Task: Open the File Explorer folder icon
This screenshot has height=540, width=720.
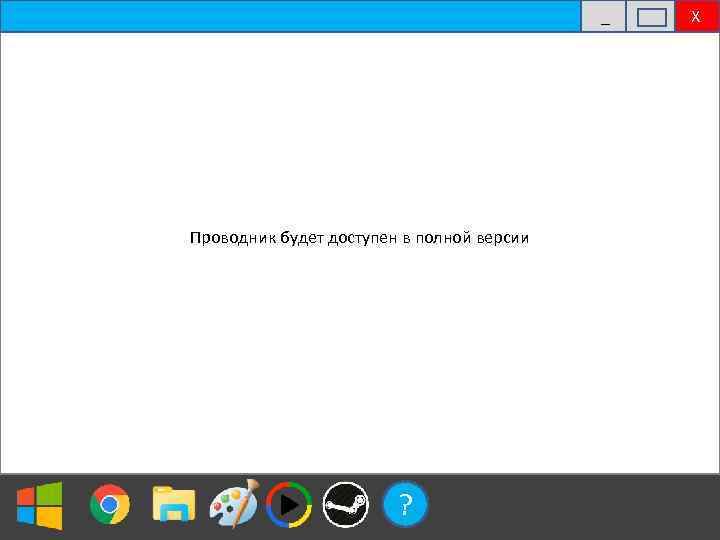Action: (174, 504)
